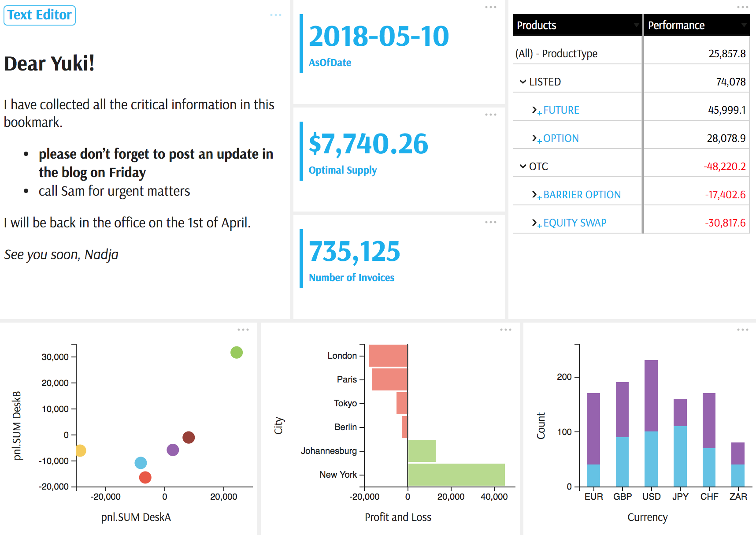Click the New York green bar
This screenshot has height=535, width=756.
click(x=456, y=475)
